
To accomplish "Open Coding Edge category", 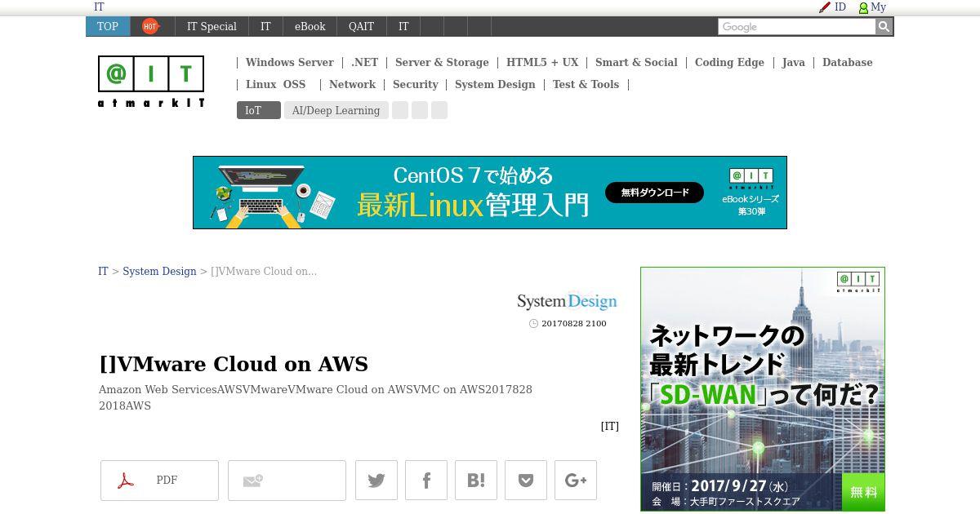I will (x=729, y=62).
